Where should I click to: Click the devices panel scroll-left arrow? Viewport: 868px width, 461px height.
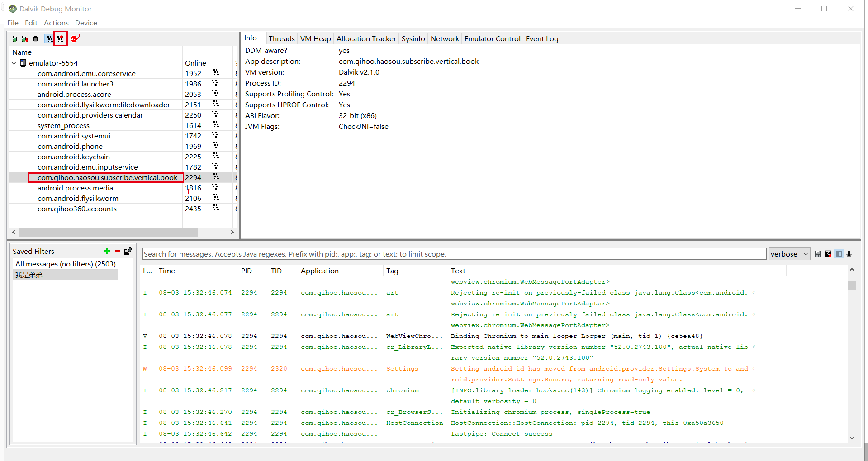click(x=14, y=232)
